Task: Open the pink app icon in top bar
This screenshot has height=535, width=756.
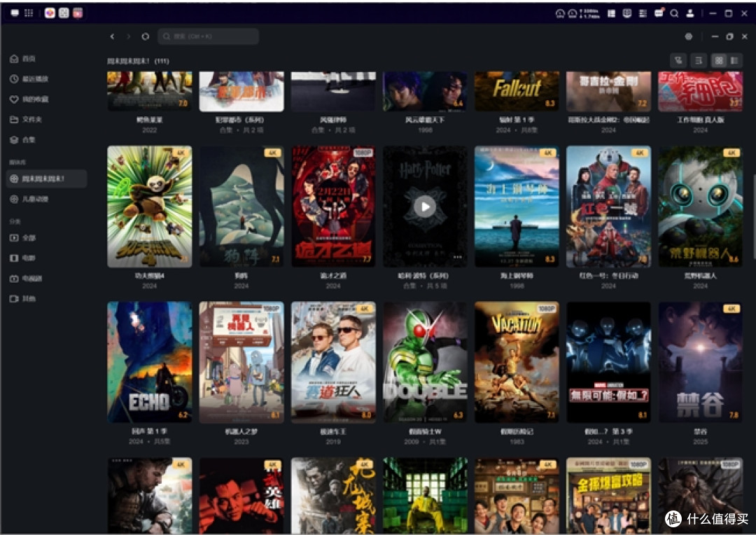Action: pyautogui.click(x=50, y=13)
